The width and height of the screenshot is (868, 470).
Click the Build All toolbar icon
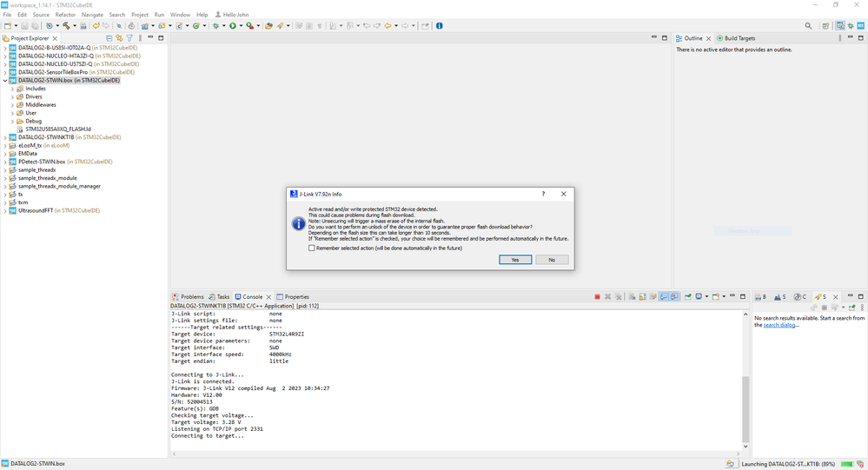pos(83,25)
